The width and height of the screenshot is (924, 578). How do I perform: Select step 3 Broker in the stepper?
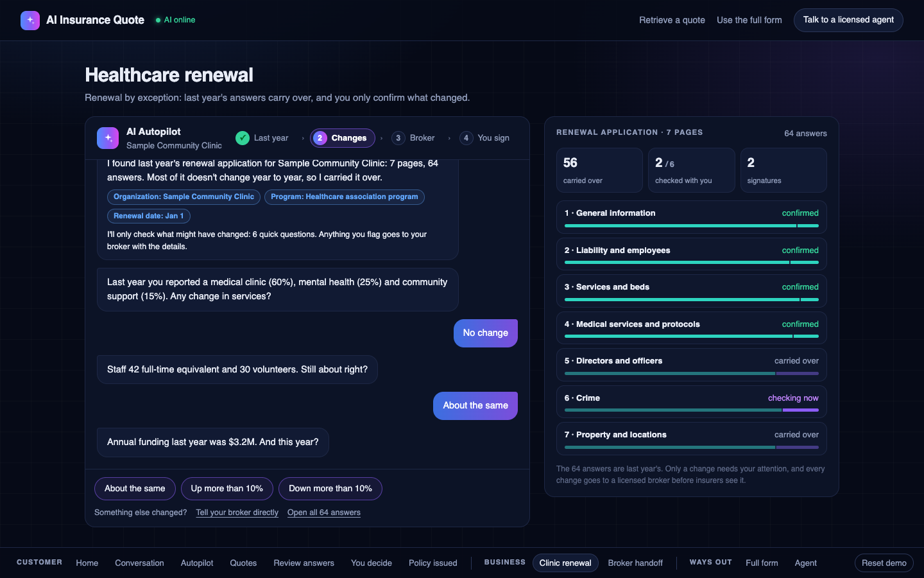coord(414,138)
